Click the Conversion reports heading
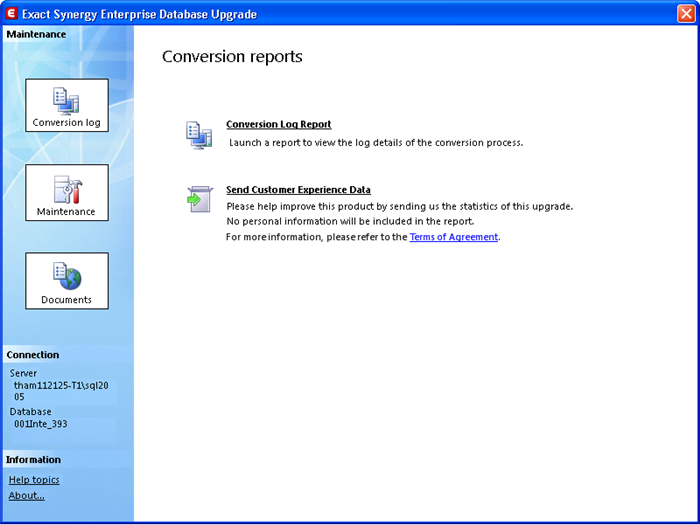The height and width of the screenshot is (525, 700). (x=232, y=57)
